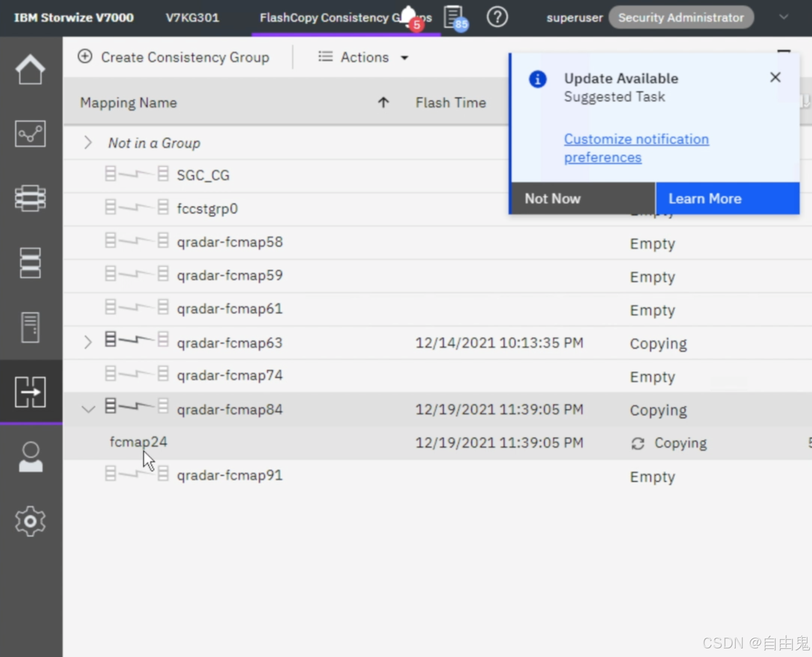Close the Update Available notification
This screenshot has height=657, width=812.
(x=775, y=77)
